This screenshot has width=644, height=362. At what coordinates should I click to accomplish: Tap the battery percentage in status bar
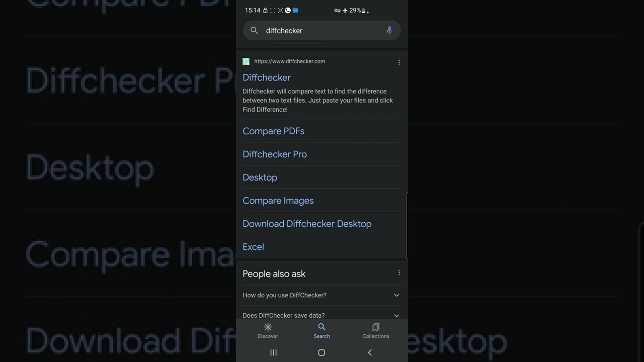coord(355,10)
